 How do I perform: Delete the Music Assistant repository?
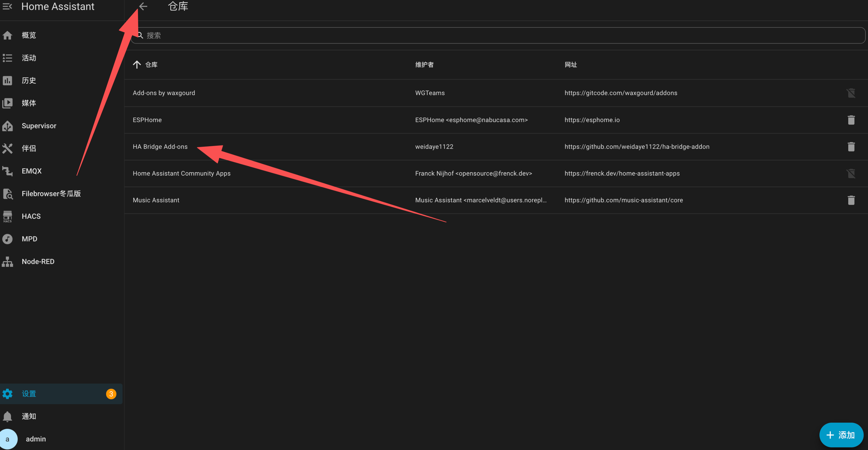click(x=851, y=200)
